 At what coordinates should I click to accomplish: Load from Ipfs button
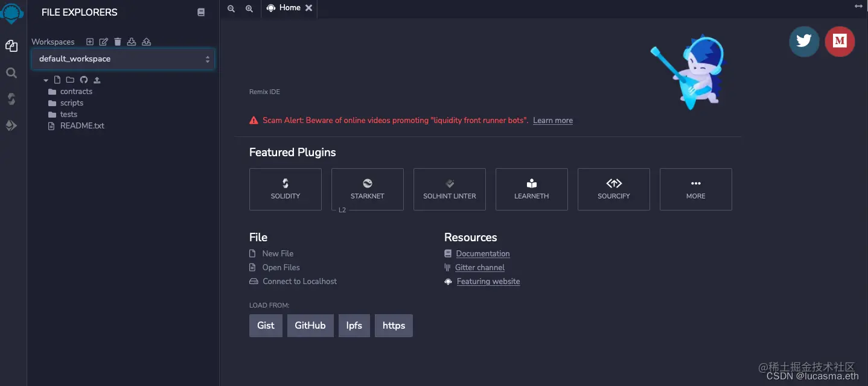354,326
